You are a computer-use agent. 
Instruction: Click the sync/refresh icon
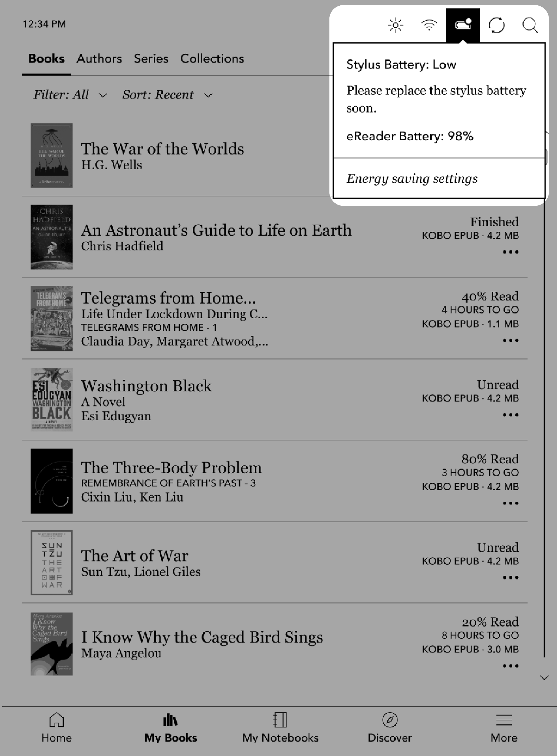[x=496, y=25]
